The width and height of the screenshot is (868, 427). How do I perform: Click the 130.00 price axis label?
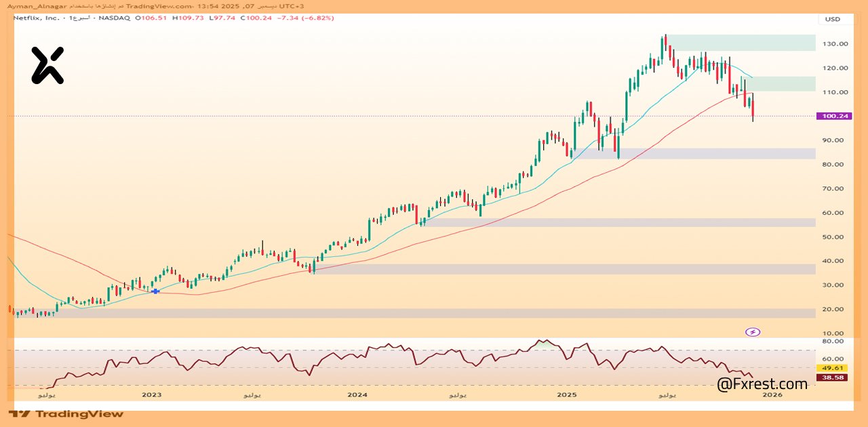835,44
